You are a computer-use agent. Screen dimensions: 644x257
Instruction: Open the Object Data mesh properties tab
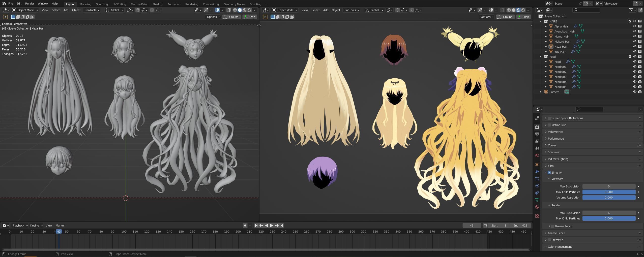(537, 200)
